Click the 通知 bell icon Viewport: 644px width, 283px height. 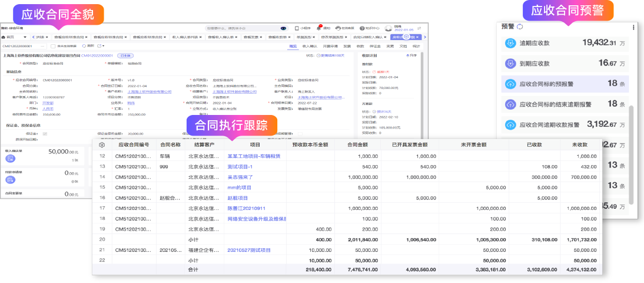[x=320, y=28]
